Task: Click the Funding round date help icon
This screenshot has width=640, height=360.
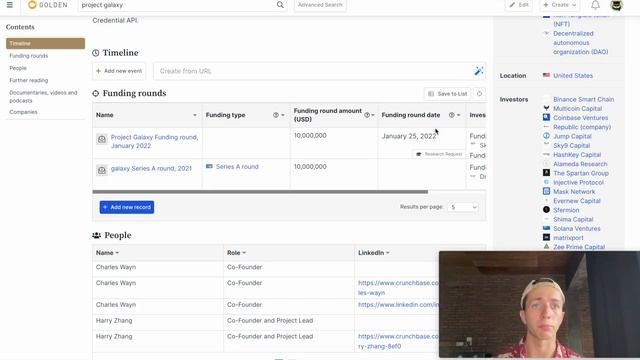Action: (451, 115)
